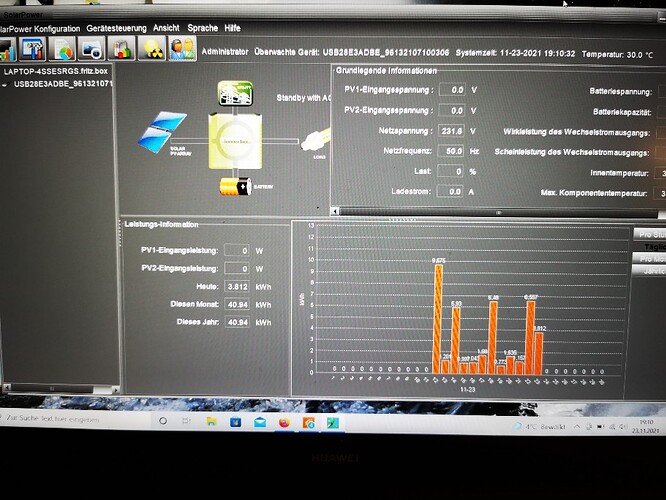Image resolution: width=666 pixels, height=500 pixels.
Task: Click the 11-23 date label under the chart
Action: pos(467,389)
